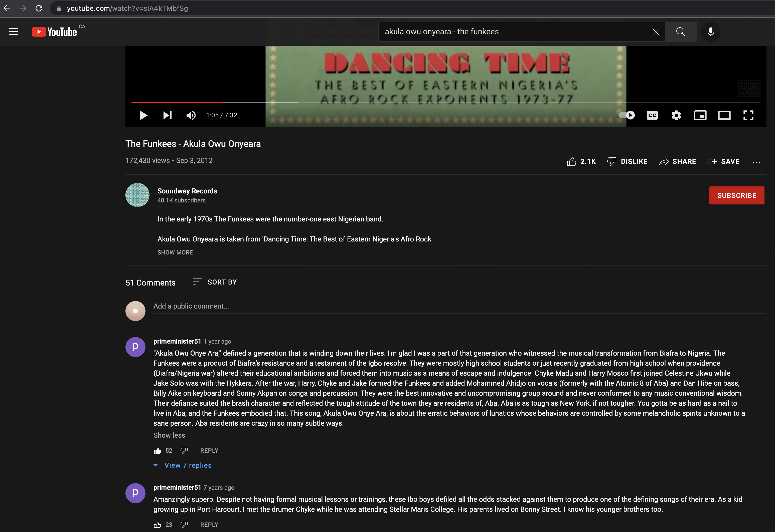
Task: Toggle closed captions on the video
Action: click(652, 115)
